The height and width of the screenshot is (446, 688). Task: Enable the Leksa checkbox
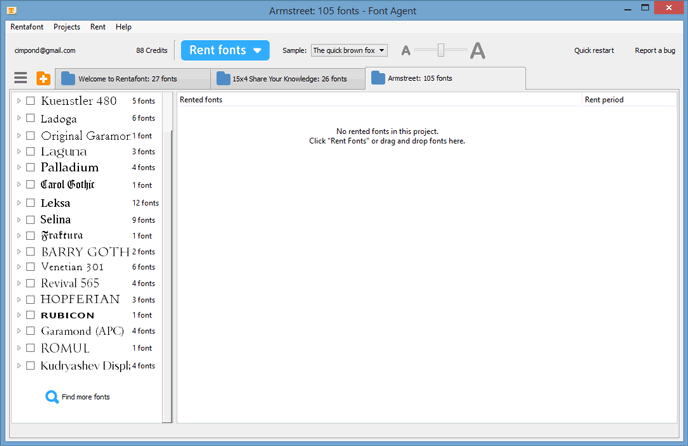30,203
